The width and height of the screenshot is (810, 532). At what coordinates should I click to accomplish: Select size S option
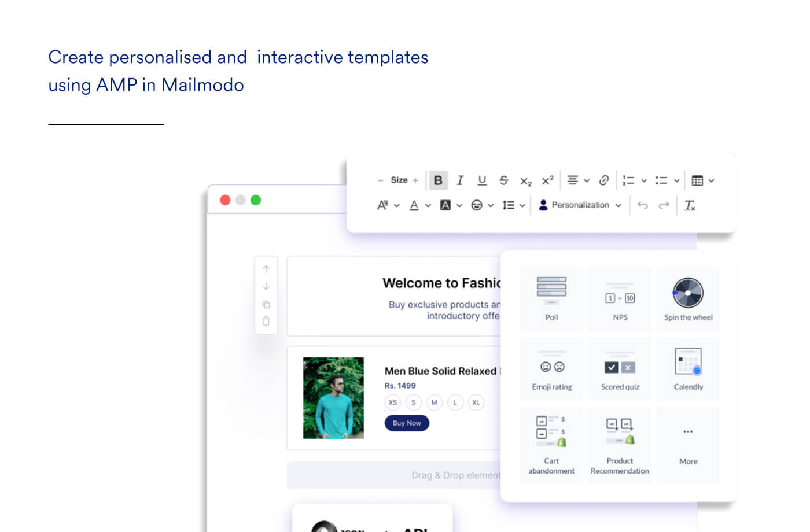[414, 402]
